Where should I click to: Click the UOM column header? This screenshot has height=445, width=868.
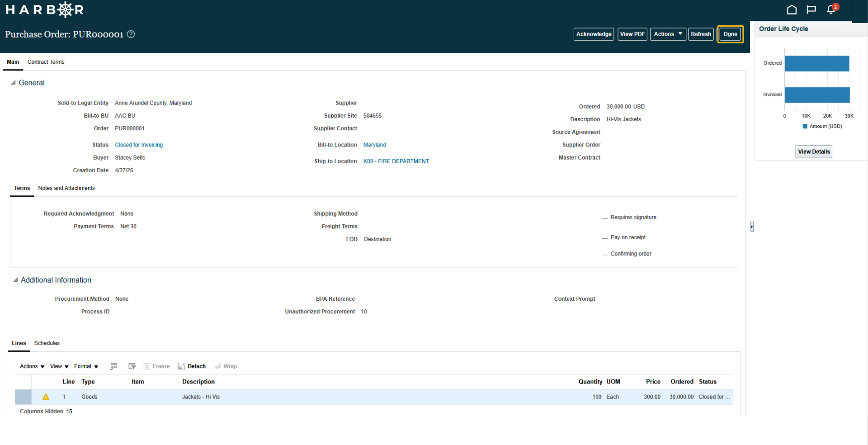click(x=613, y=382)
